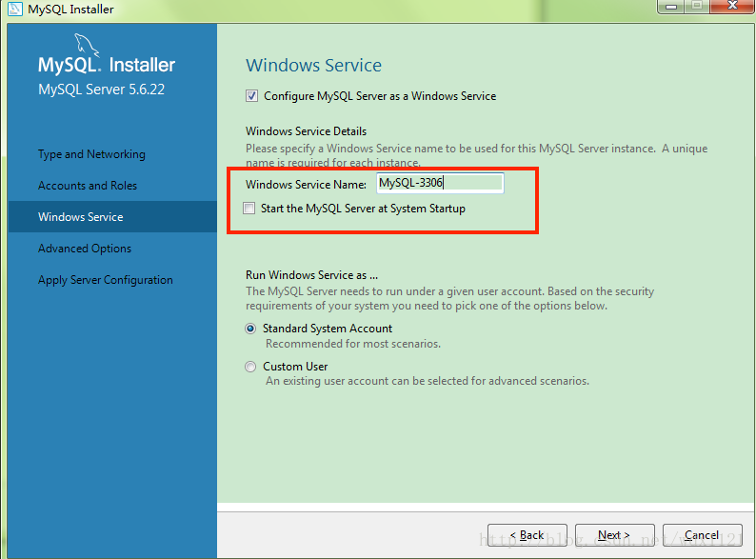Click the Run Windows Service as ... label
The image size is (756, 559).
coord(311,275)
